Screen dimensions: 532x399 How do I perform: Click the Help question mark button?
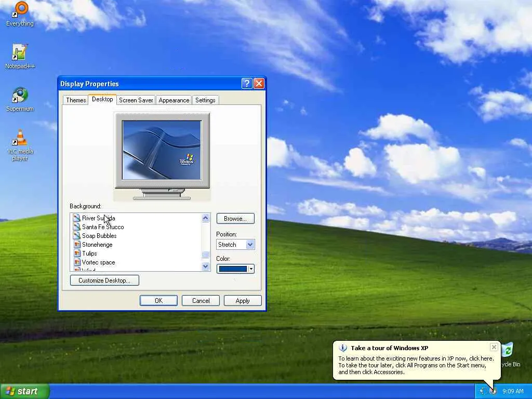point(247,84)
